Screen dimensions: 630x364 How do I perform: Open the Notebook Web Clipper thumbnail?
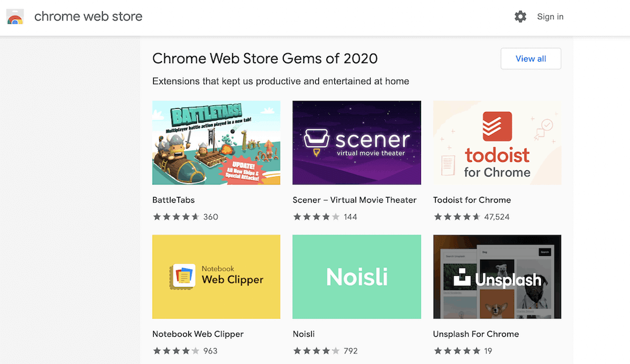point(216,276)
